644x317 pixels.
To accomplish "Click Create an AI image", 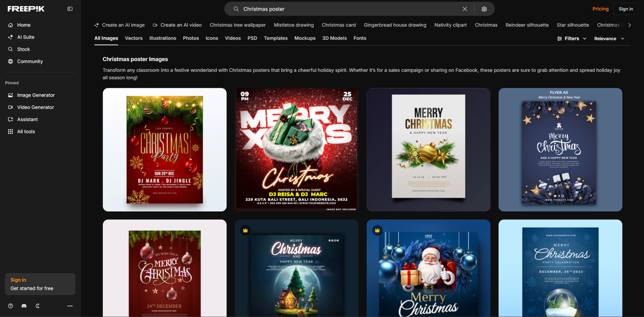I will [119, 25].
